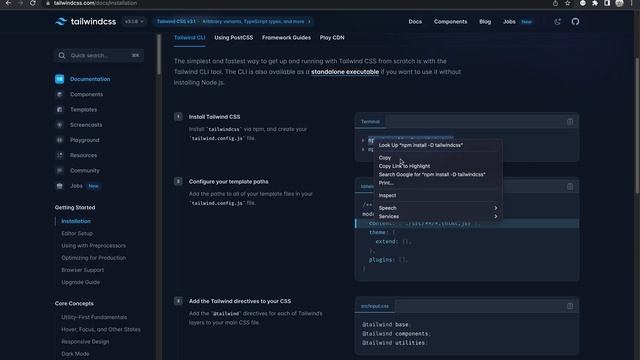
Task: Open Optimizing for Production page
Action: click(x=93, y=258)
